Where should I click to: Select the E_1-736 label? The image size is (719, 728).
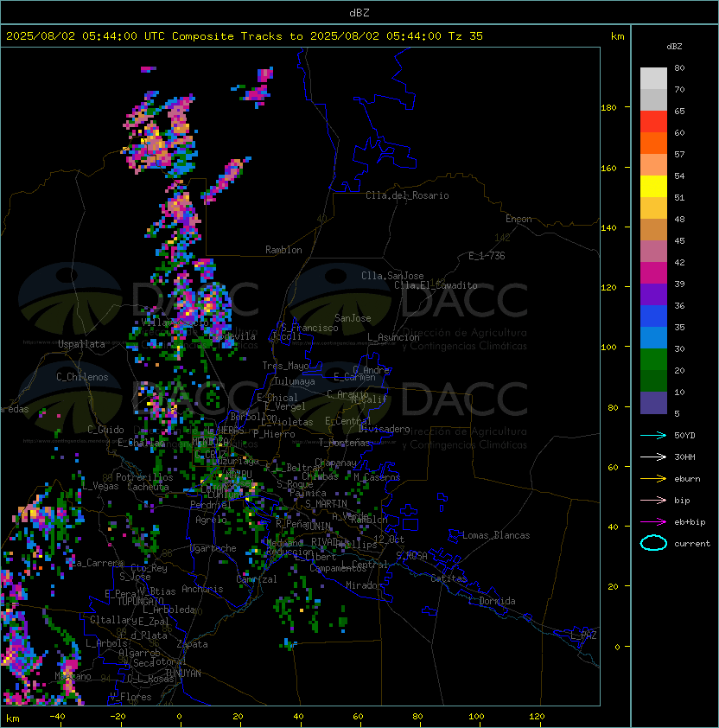point(487,256)
